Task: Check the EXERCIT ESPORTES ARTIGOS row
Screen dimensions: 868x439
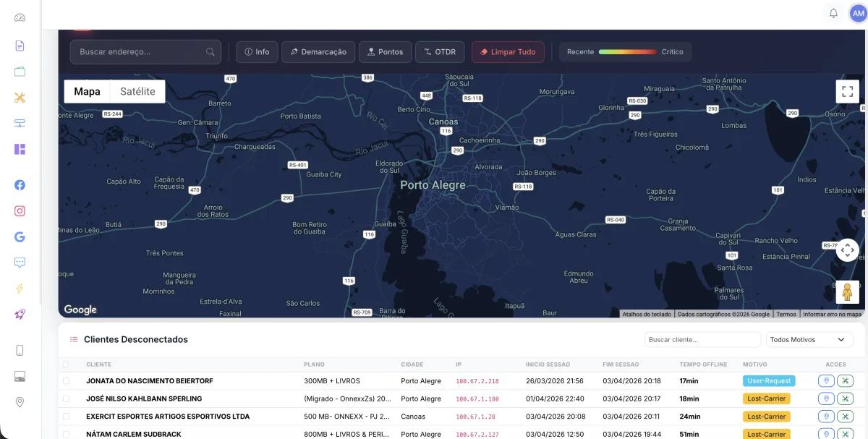Action: pos(66,417)
